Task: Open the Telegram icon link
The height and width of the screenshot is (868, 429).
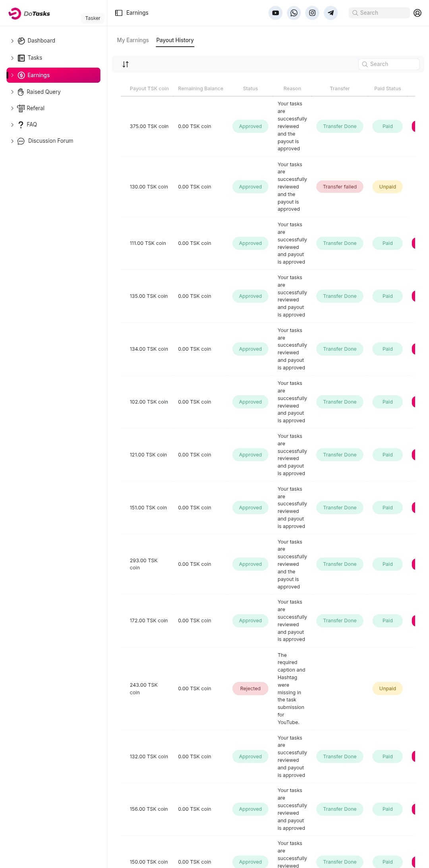Action: click(x=331, y=13)
